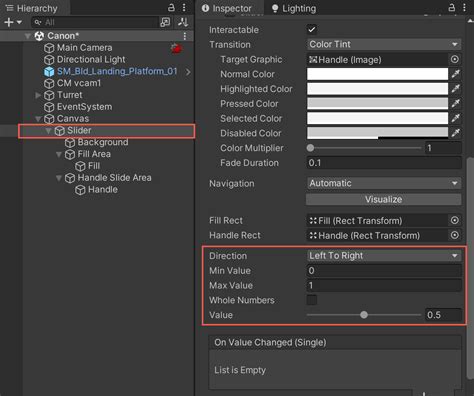This screenshot has height=396, width=474.
Task: Open the Hierarchy panel three-dot menu
Action: (184, 8)
